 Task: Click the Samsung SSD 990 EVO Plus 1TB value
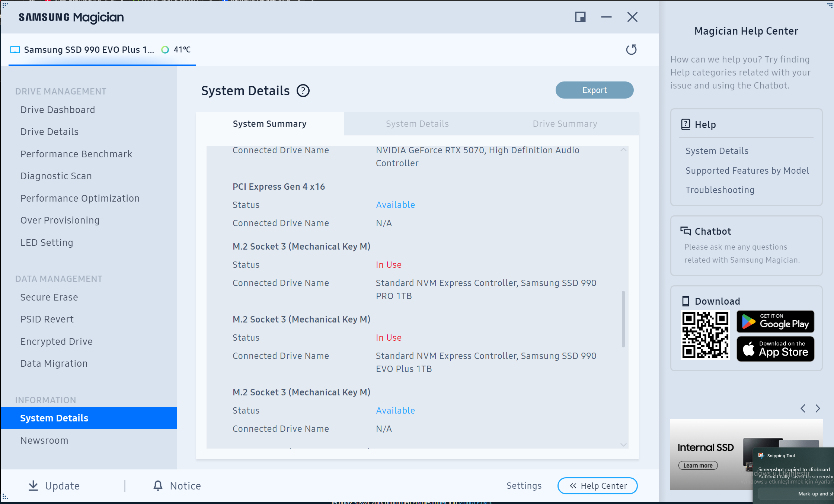coord(486,362)
